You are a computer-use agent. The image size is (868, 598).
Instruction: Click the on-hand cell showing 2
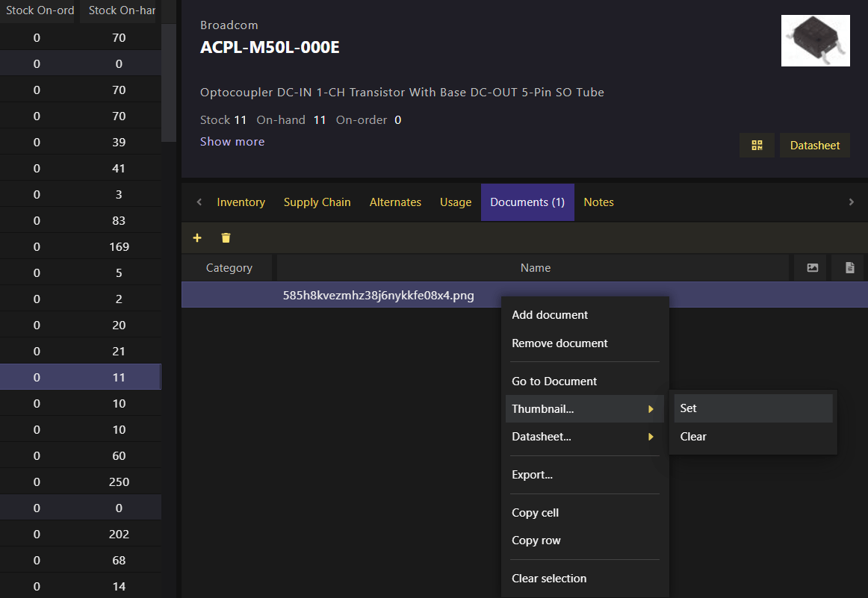point(119,299)
